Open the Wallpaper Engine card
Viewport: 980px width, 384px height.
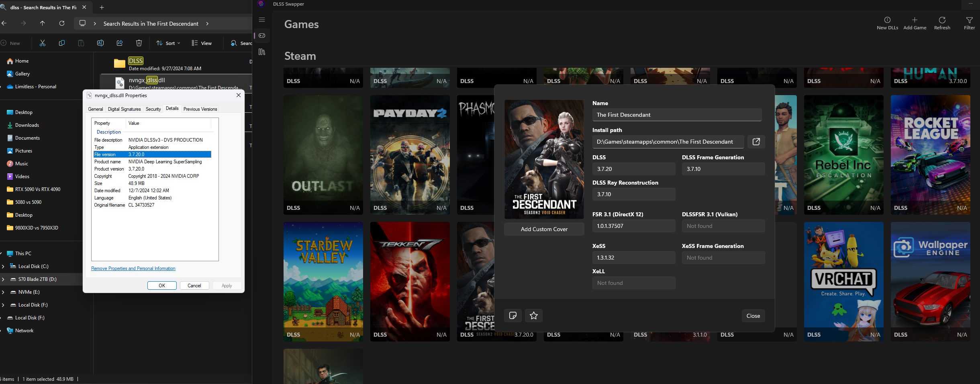click(930, 281)
